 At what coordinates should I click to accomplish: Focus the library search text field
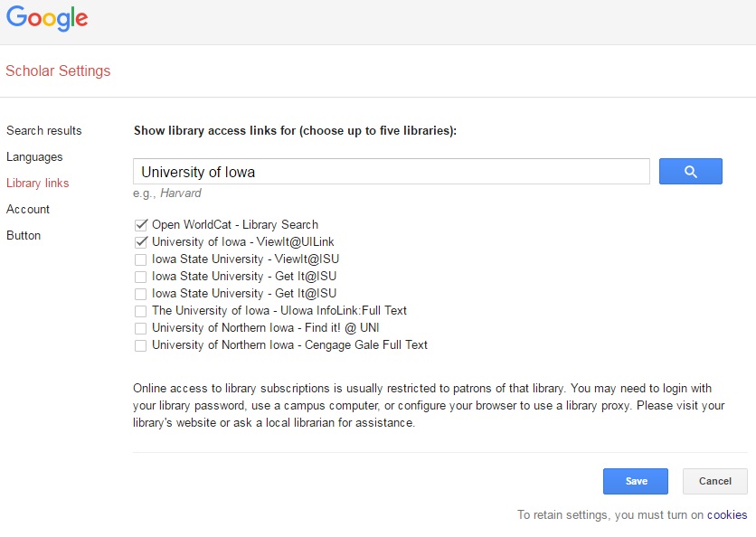click(391, 172)
